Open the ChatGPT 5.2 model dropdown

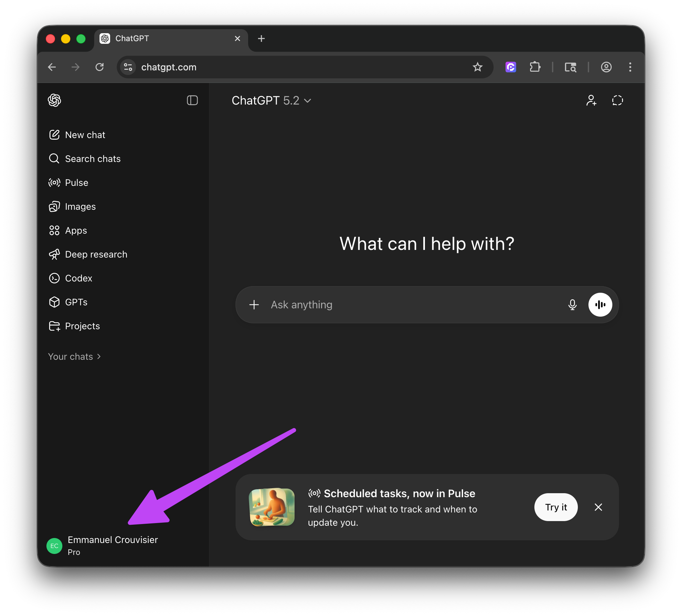click(271, 101)
